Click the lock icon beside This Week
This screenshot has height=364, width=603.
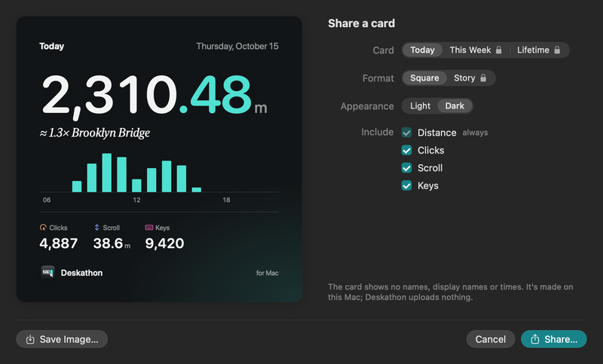click(499, 50)
